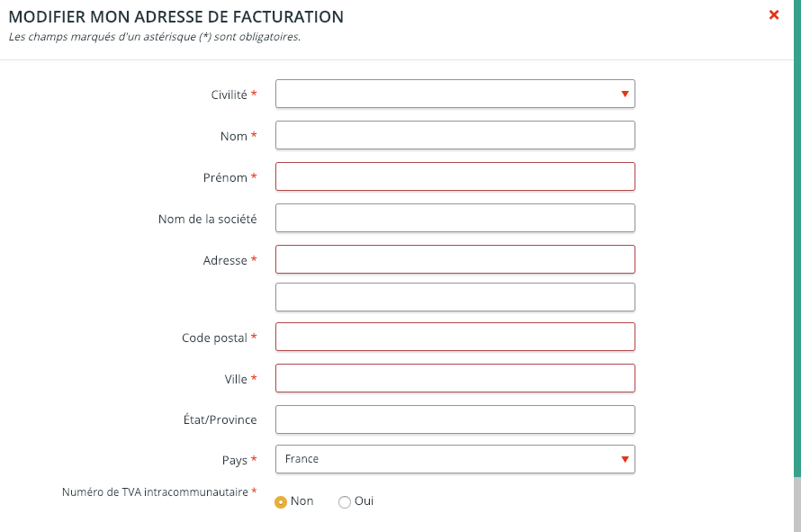Viewport: 801px width, 532px height.
Task: Expand the Pays country dropdown
Action: pyautogui.click(x=625, y=459)
